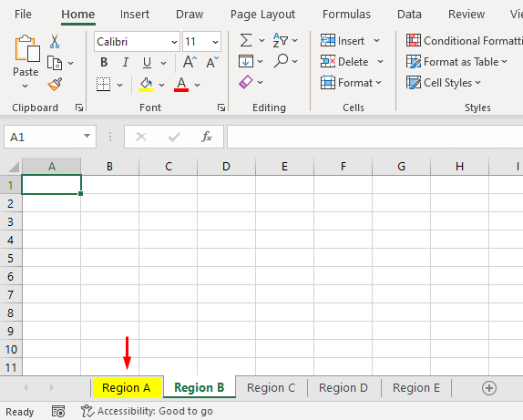This screenshot has width=523, height=420.
Task: Click the formula bar Enter checkmark
Action: click(x=174, y=137)
